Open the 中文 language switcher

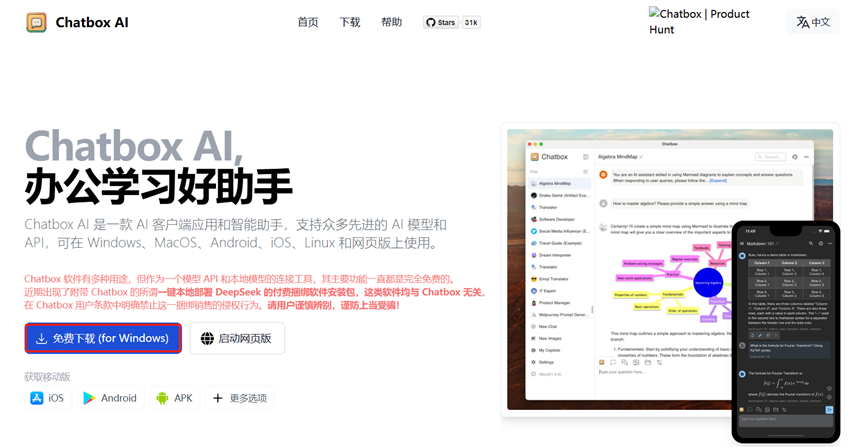[x=813, y=22]
